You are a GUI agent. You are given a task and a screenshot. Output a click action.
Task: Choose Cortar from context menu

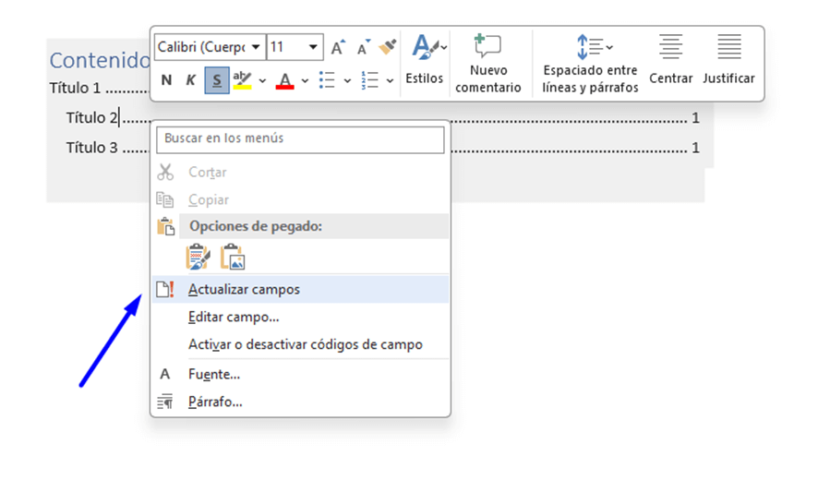click(x=300, y=173)
